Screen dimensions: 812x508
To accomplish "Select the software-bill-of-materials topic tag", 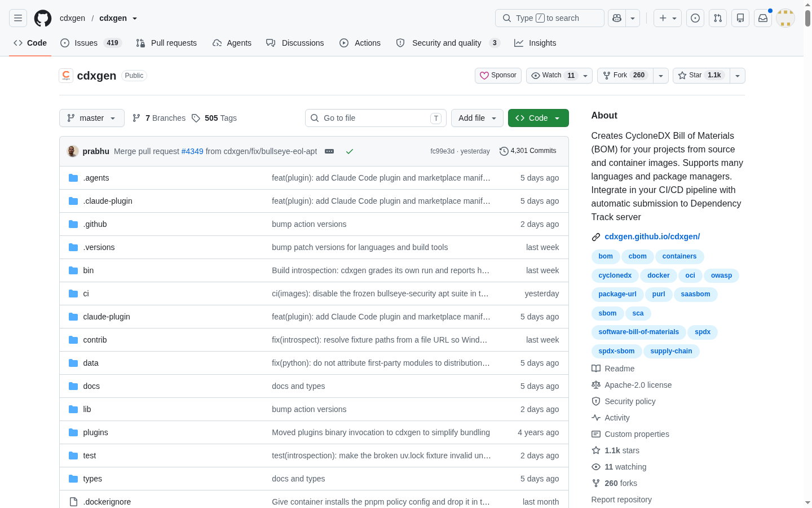I will tap(638, 332).
